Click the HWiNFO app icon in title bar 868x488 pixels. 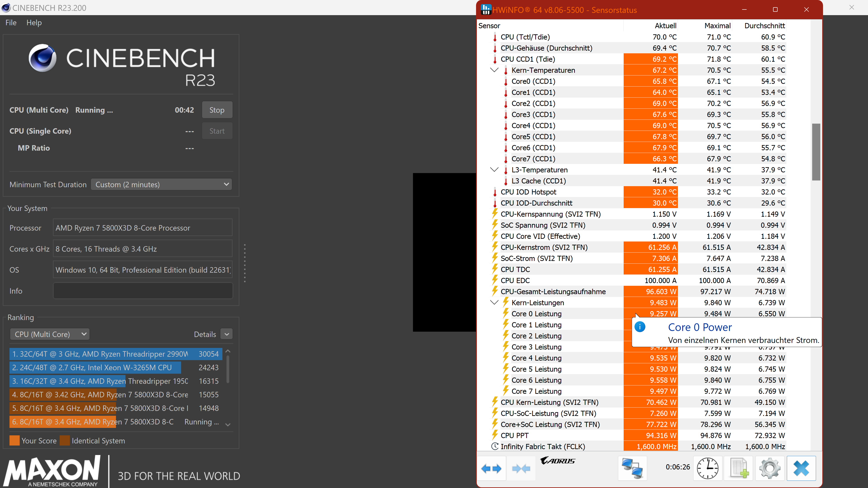click(486, 9)
